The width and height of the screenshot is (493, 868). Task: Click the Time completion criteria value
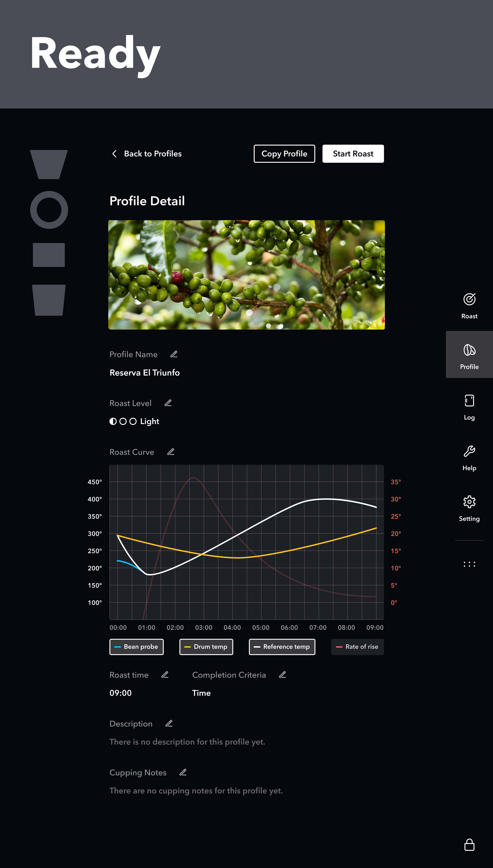tap(201, 693)
